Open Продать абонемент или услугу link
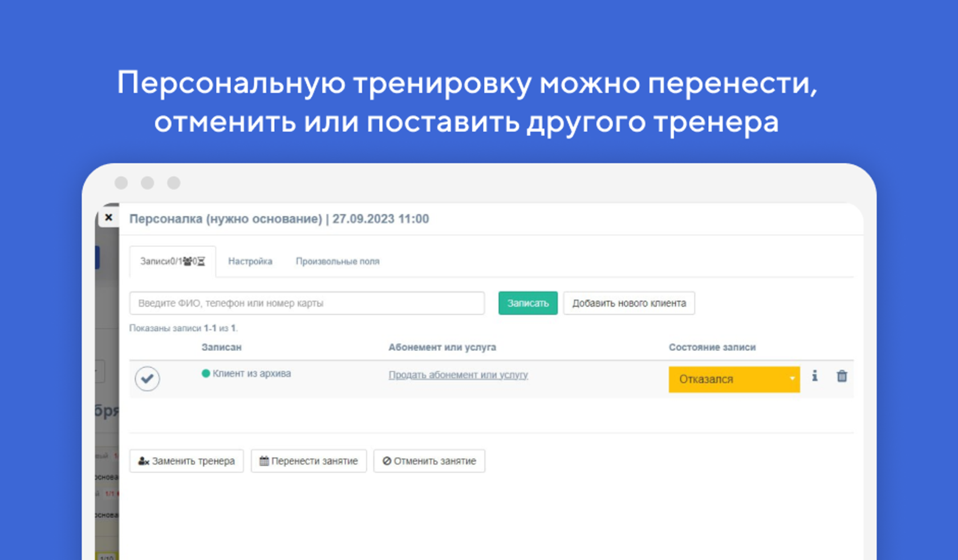 (457, 375)
